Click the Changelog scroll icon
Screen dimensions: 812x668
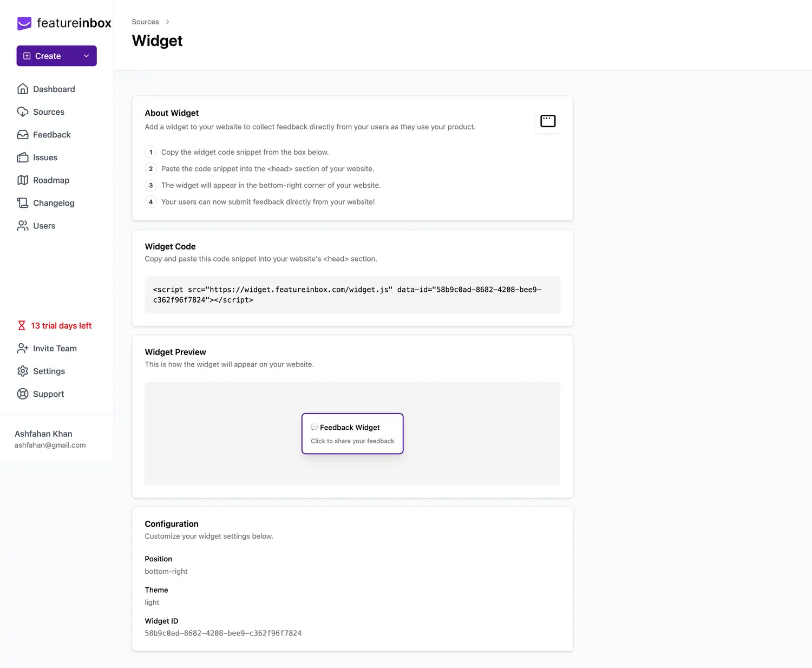23,203
